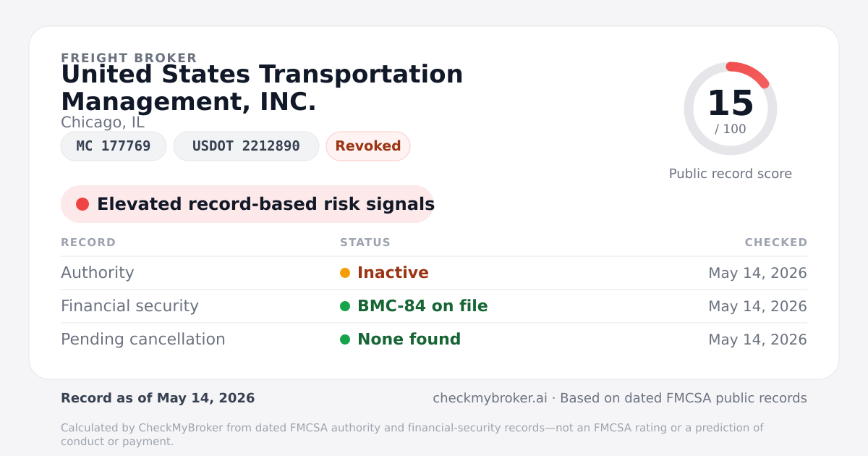Select the Pending cancellation record row
The image size is (868, 456).
click(x=434, y=339)
